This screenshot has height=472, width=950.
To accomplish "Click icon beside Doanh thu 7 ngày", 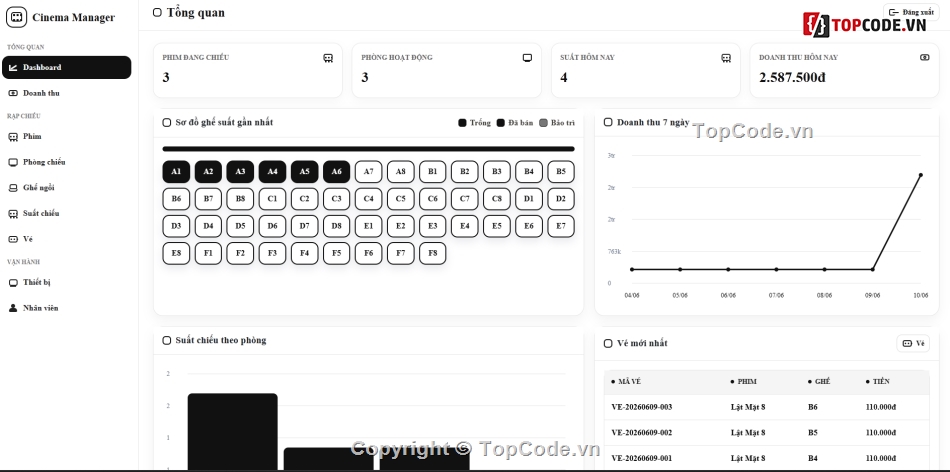I will (x=608, y=122).
